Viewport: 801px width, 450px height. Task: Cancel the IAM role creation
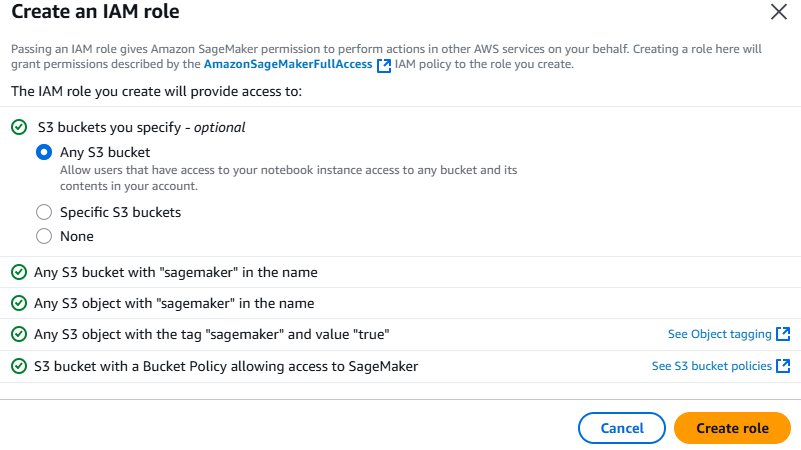coord(622,428)
